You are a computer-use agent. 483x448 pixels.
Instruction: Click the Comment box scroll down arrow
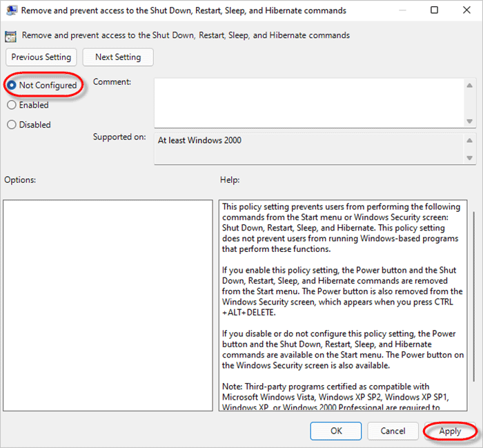469,121
